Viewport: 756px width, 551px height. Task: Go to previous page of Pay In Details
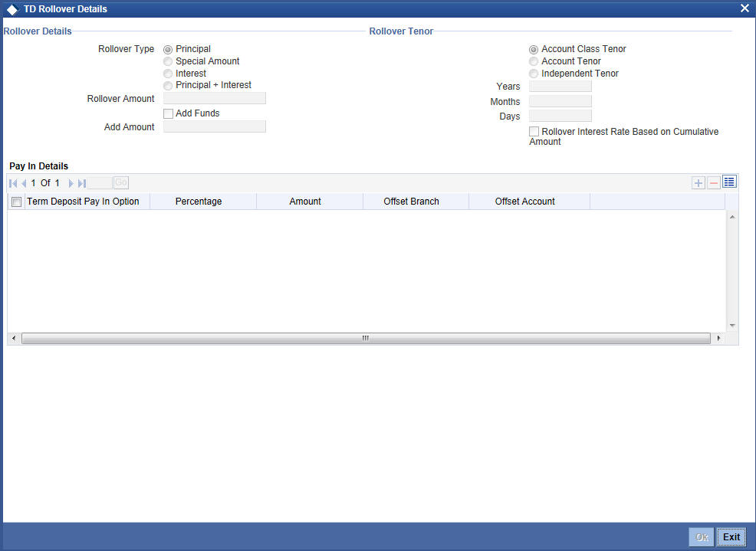pos(24,183)
